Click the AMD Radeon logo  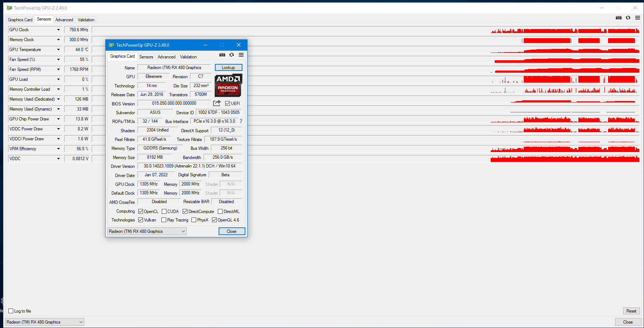[x=228, y=86]
